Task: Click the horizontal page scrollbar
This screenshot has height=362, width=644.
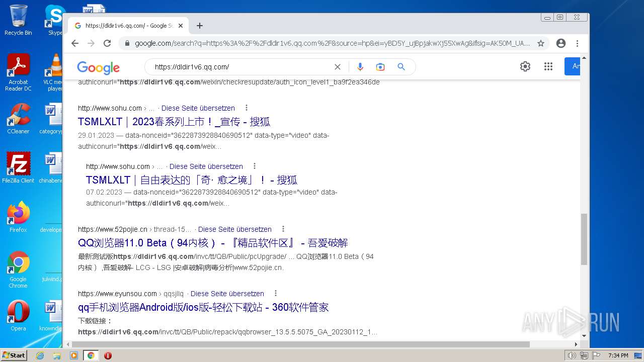Action: [x=301, y=344]
